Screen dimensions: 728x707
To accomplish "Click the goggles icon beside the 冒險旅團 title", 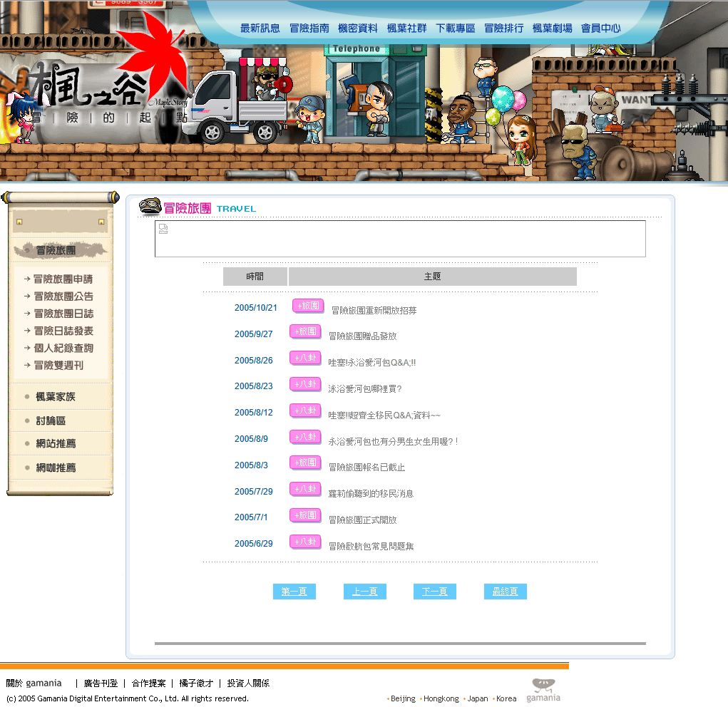I will 150,207.
